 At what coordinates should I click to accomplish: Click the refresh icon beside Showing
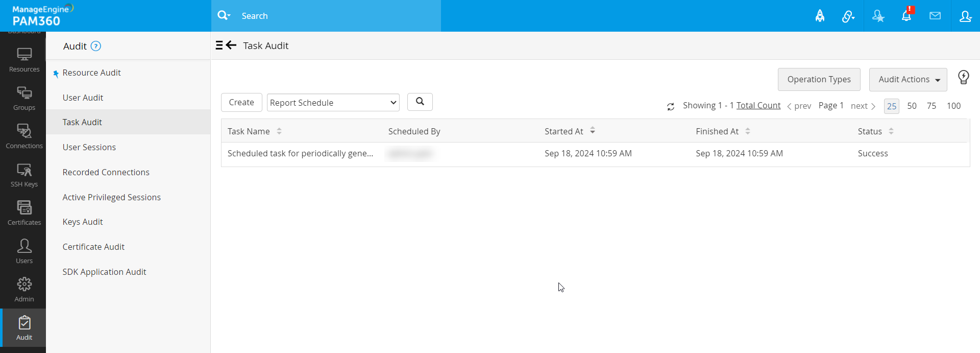[671, 106]
